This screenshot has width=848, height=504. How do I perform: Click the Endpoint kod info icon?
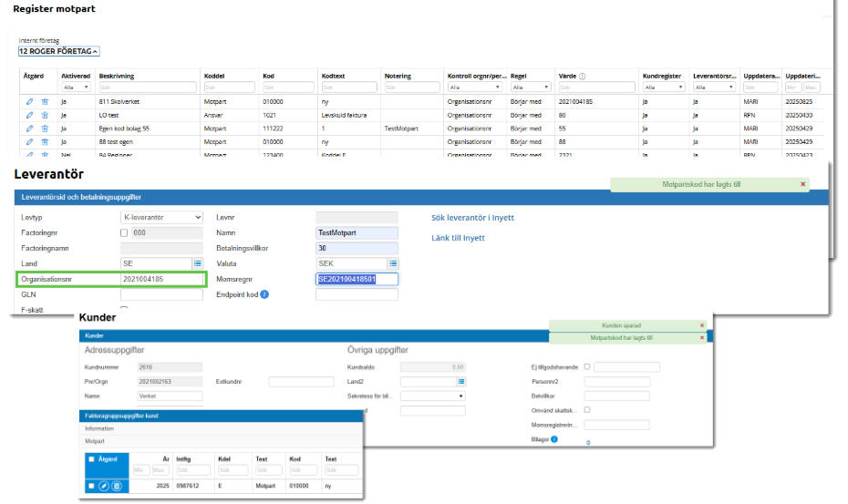pyautogui.click(x=264, y=294)
